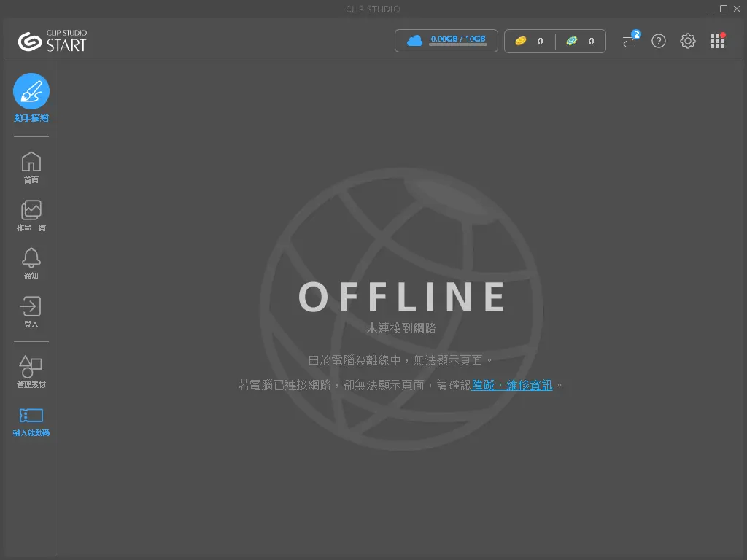The height and width of the screenshot is (560, 747).
Task: Click the blue cloud icon
Action: [x=414, y=41]
